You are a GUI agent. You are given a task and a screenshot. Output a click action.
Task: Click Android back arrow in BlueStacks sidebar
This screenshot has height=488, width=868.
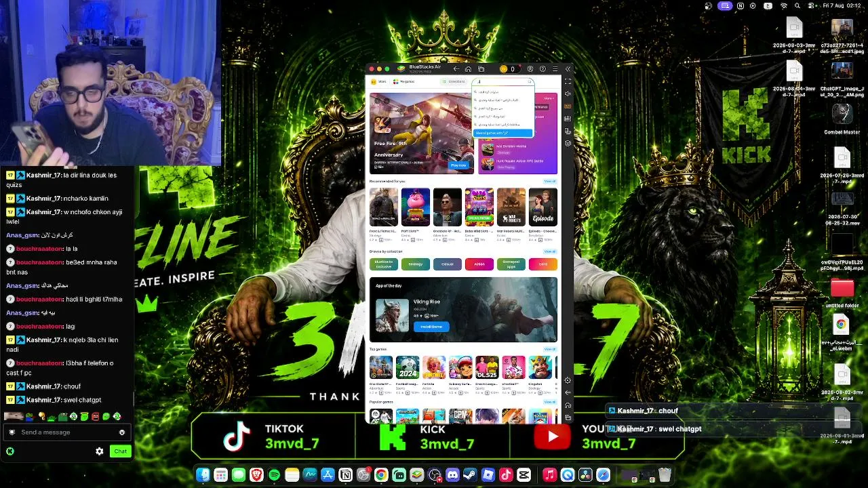pyautogui.click(x=568, y=392)
